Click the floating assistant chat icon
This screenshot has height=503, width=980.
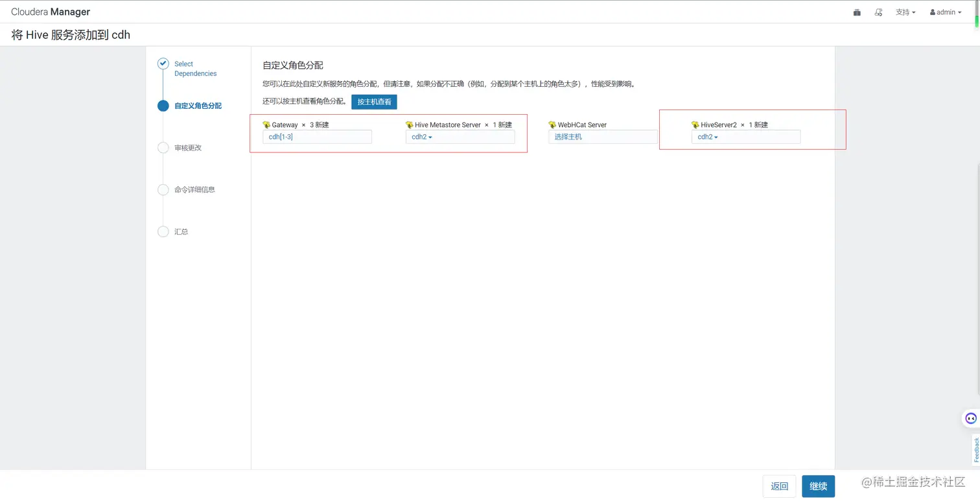(x=970, y=418)
